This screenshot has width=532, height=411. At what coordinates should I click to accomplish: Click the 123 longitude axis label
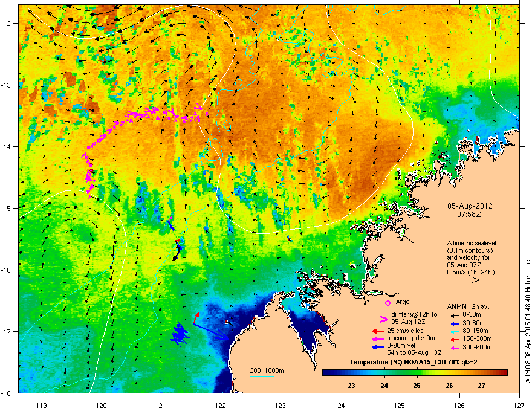pyautogui.click(x=281, y=405)
